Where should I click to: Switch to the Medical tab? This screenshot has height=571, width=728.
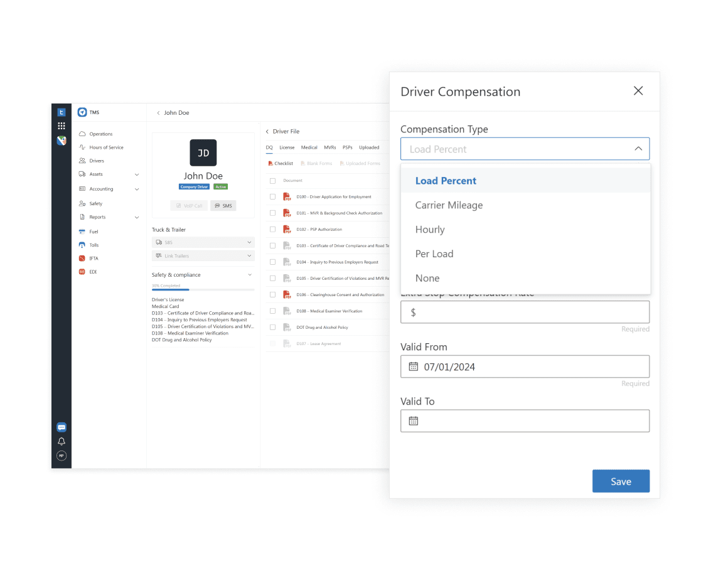click(x=309, y=147)
